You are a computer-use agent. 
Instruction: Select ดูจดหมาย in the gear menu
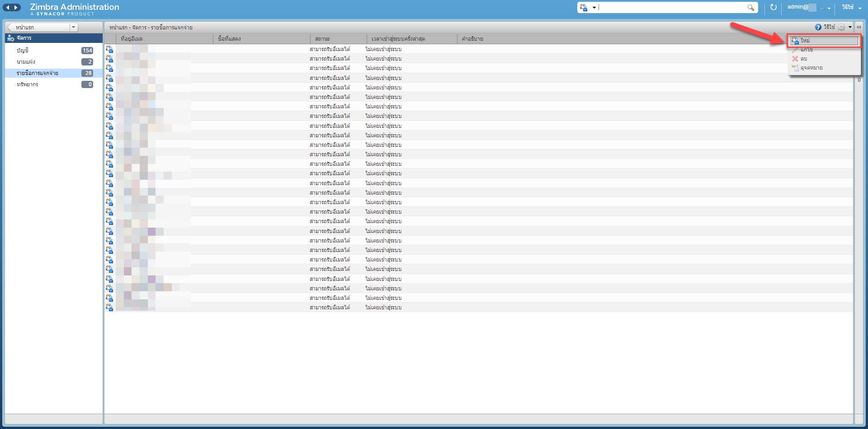click(811, 68)
